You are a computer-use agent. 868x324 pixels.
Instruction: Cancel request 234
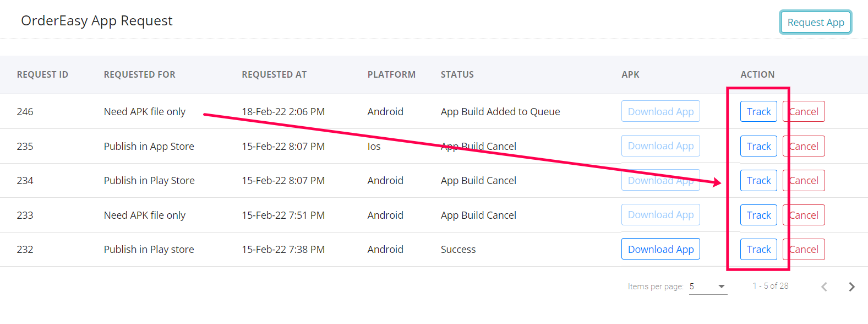[804, 181]
